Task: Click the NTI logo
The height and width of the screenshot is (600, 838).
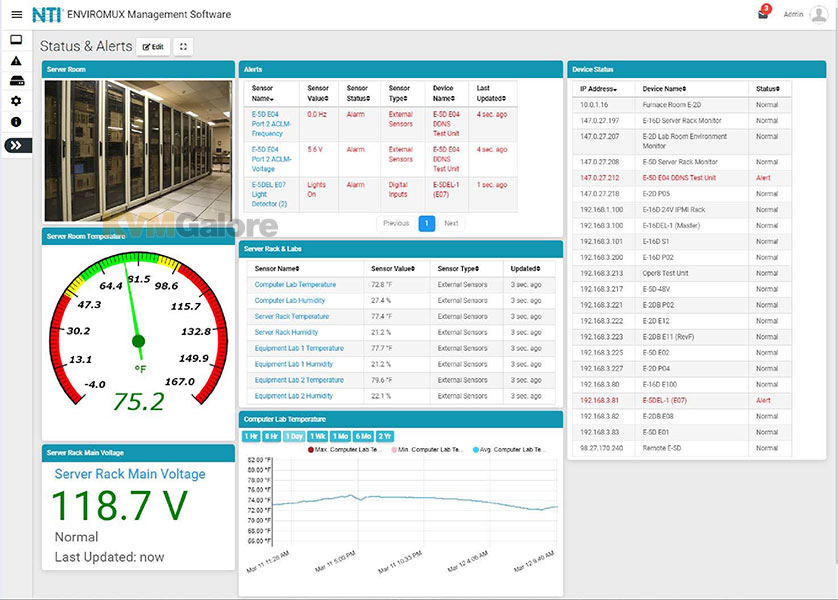Action: 47,14
